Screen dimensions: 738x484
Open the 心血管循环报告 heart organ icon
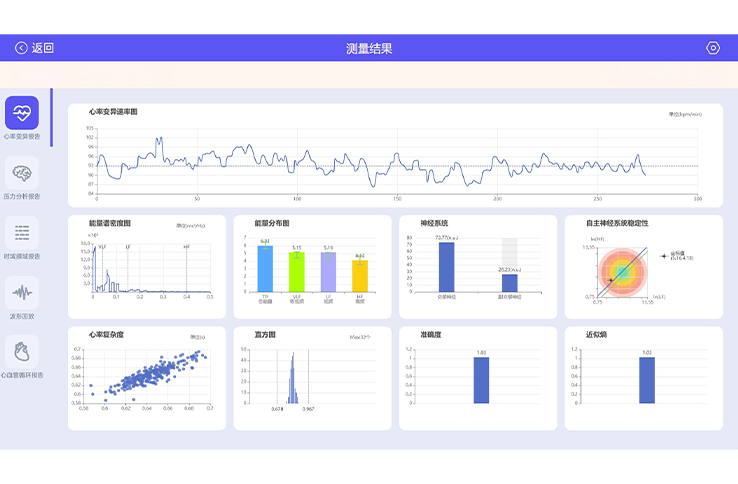pyautogui.click(x=22, y=352)
